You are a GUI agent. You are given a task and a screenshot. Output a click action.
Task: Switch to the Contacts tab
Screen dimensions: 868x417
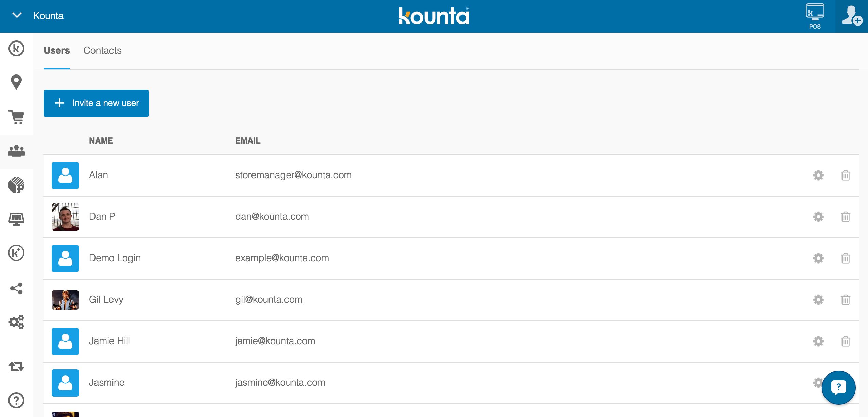click(x=102, y=50)
